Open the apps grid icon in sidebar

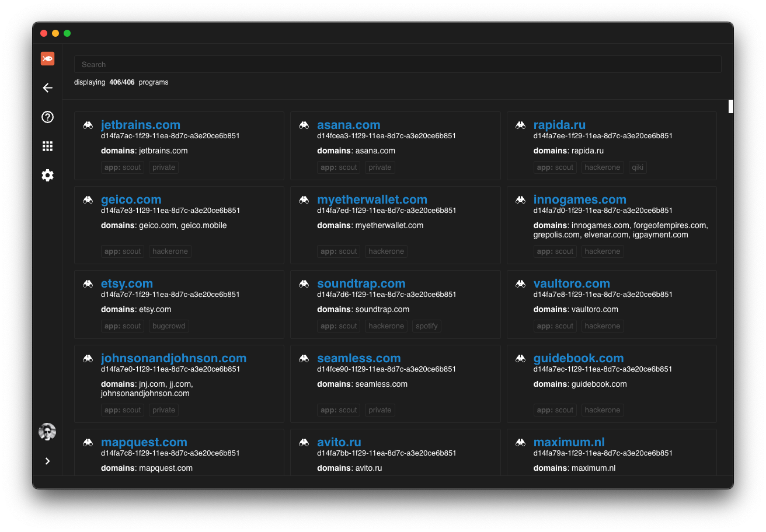tap(47, 146)
